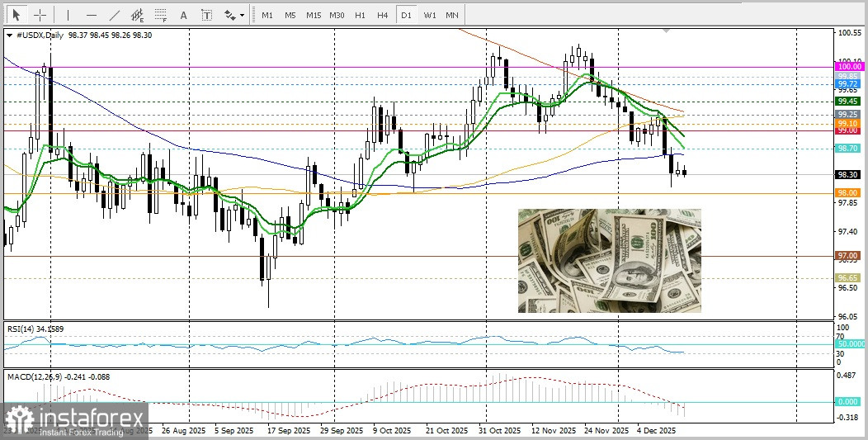868x440 pixels.
Task: Click the 96.65 level label
Action: click(847, 277)
